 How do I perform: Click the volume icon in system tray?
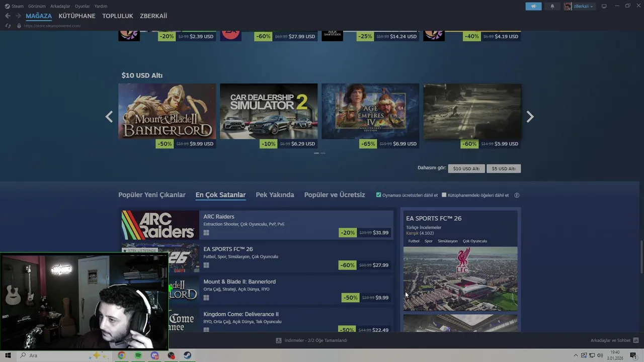(600, 355)
